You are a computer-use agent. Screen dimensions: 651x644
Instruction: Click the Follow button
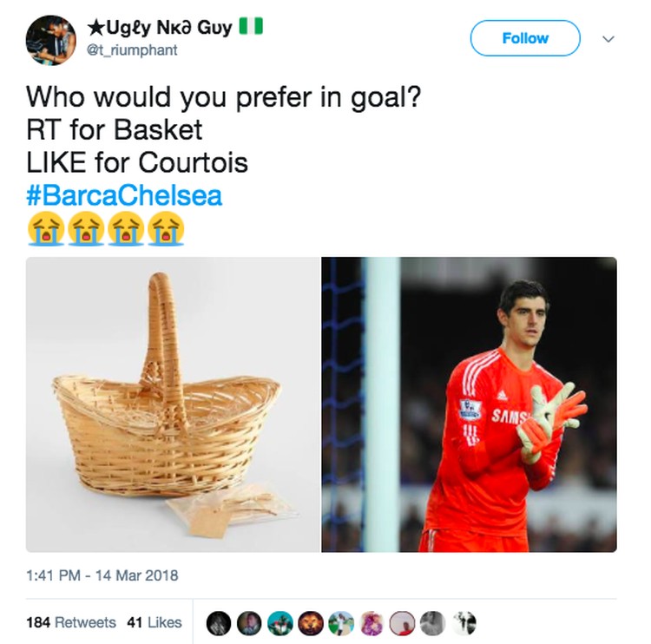click(525, 38)
